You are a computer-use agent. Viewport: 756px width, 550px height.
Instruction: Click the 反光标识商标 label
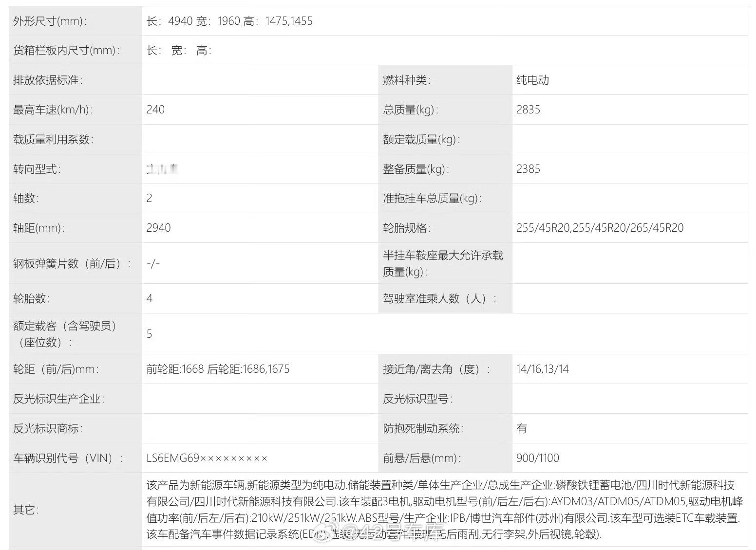(x=48, y=429)
